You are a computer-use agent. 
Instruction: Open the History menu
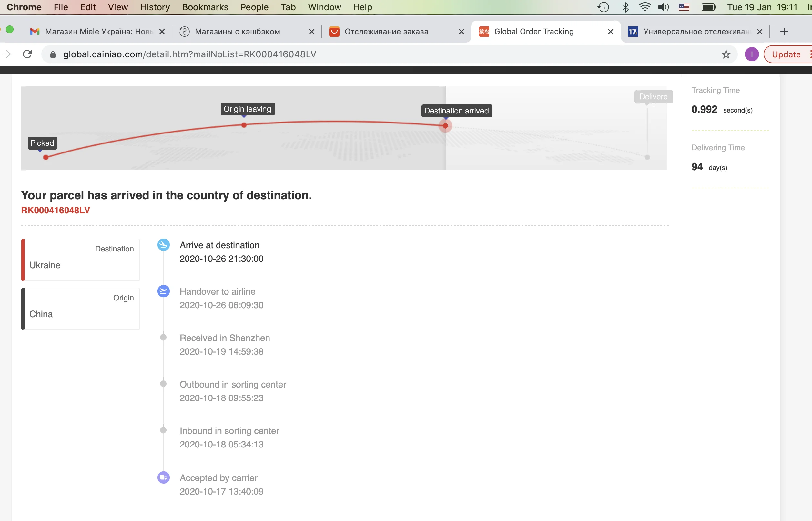[x=155, y=7]
